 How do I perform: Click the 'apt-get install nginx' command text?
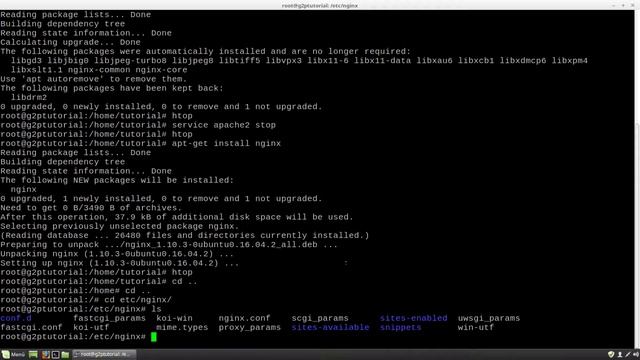(x=226, y=143)
